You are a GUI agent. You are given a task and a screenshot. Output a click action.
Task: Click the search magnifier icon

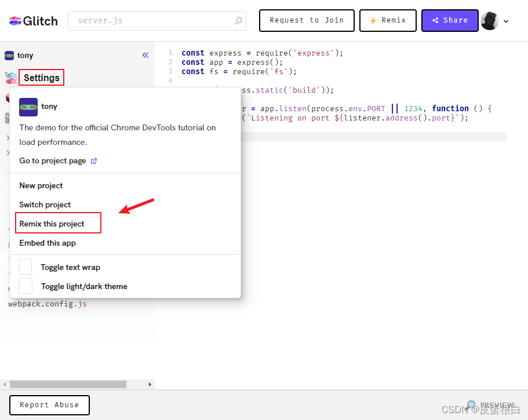(238, 21)
